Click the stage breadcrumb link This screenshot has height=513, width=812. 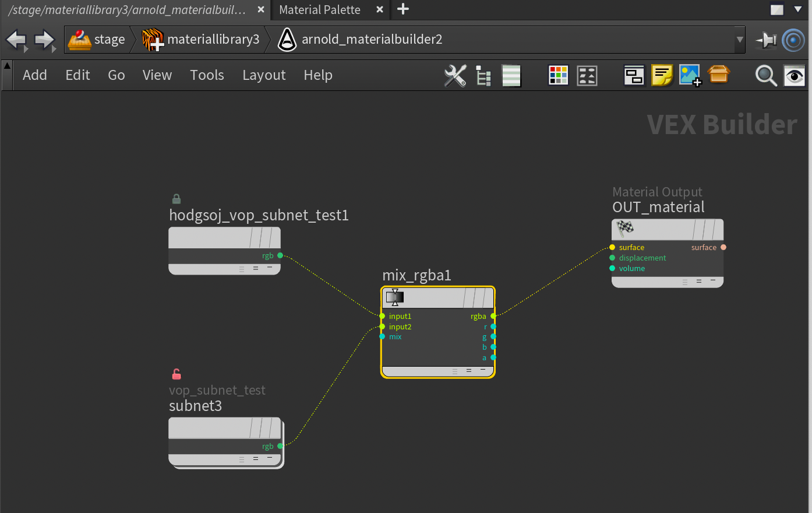(x=108, y=40)
